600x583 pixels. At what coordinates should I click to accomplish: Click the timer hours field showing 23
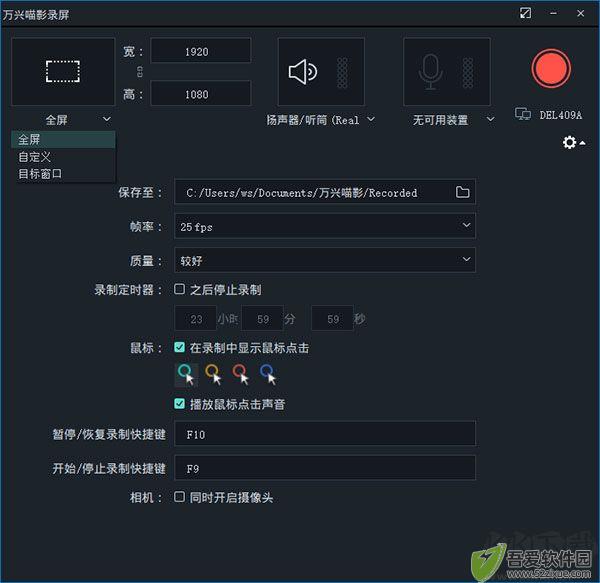pyautogui.click(x=196, y=318)
